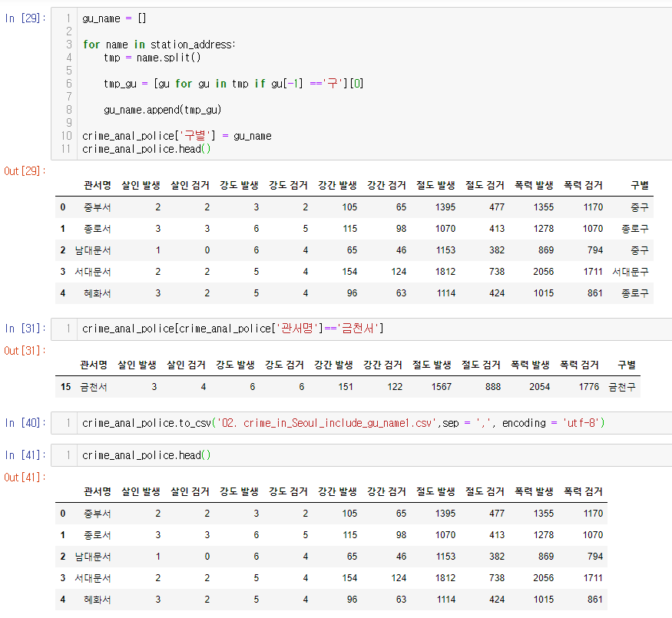Viewport: 672px width, 618px height.
Task: Select cell by clicking In [40] prompt
Action: coord(25,423)
